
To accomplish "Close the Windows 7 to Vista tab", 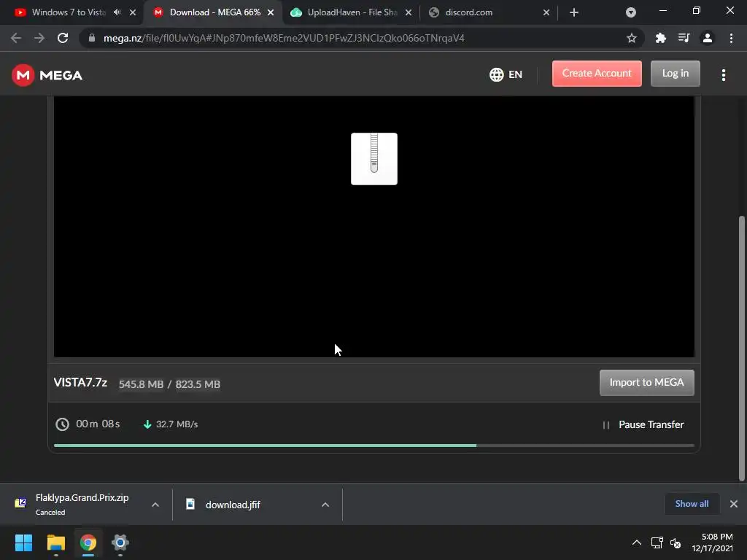I will point(133,13).
